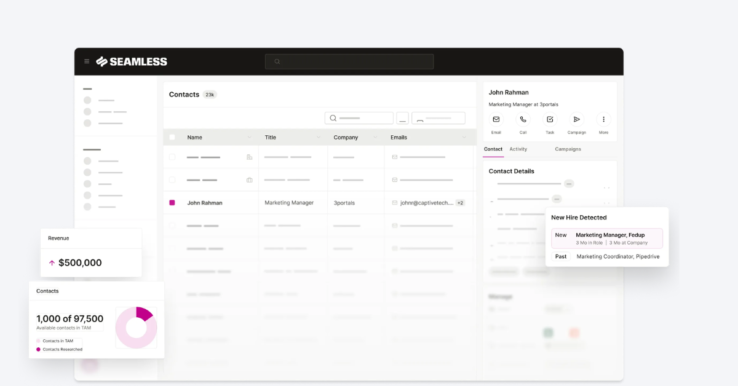Open the Title column dropdown arrow
This screenshot has width=738, height=386.
coord(319,137)
